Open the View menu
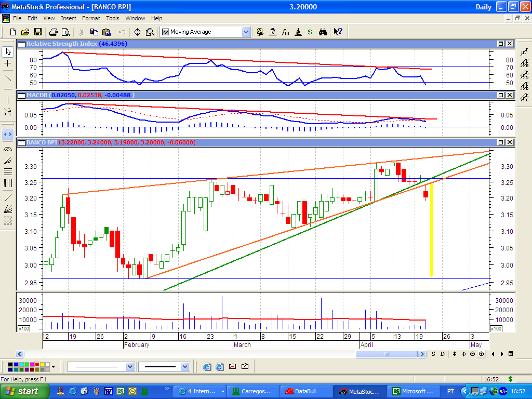Image resolution: width=532 pixels, height=399 pixels. (x=49, y=18)
